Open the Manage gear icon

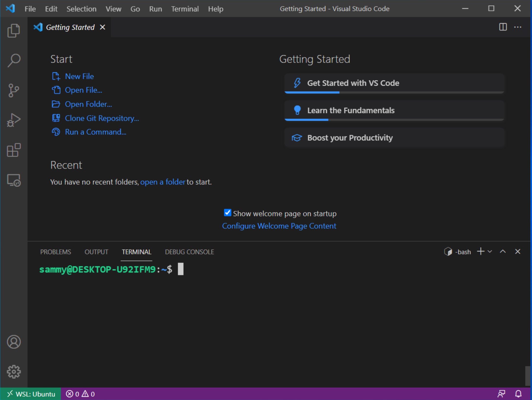[x=14, y=372]
